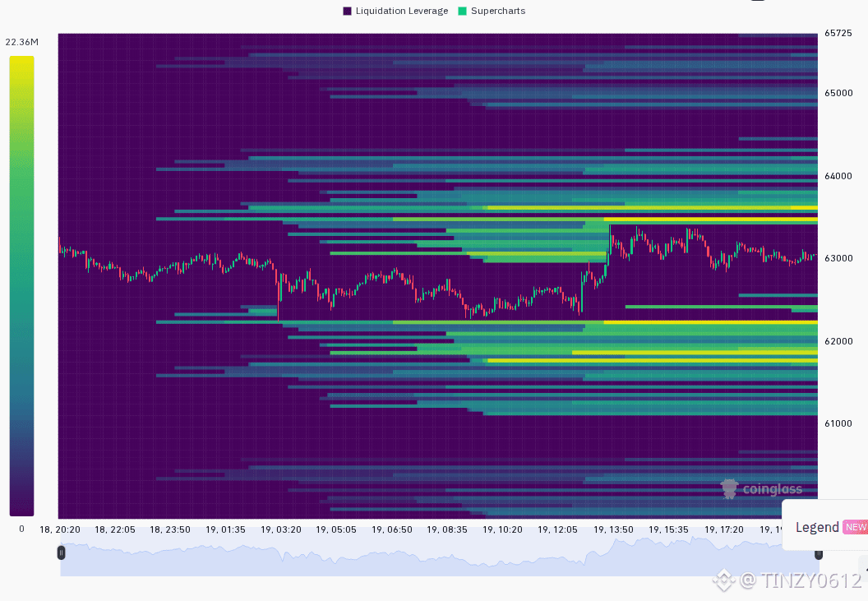
Task: Click the vertical heatmap color scale bar
Action: click(x=21, y=286)
